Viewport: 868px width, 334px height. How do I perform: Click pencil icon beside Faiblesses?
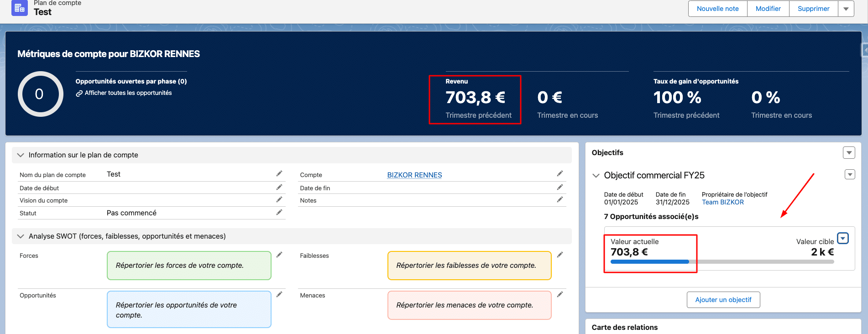[x=560, y=255]
